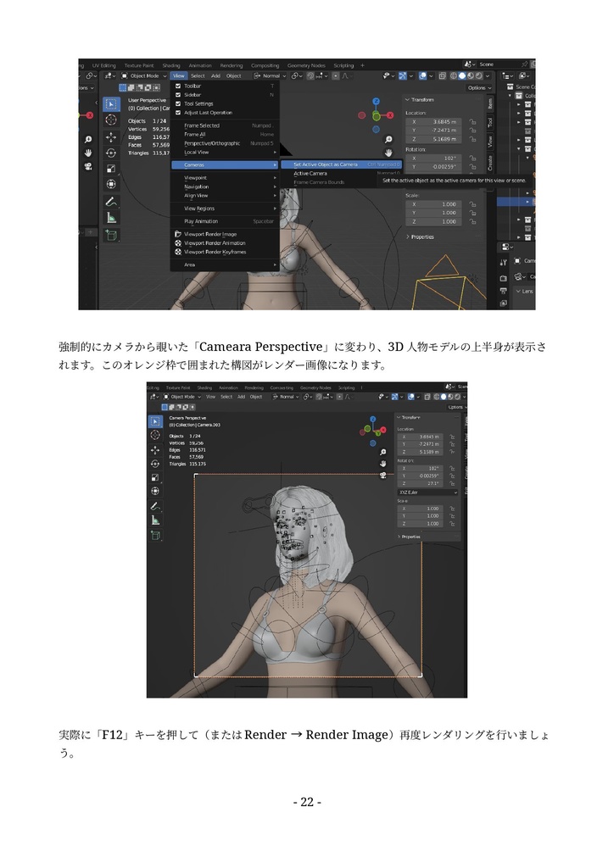The height and width of the screenshot is (868, 614).
Task: Click the Viewport Render Image icon
Action: point(178,234)
